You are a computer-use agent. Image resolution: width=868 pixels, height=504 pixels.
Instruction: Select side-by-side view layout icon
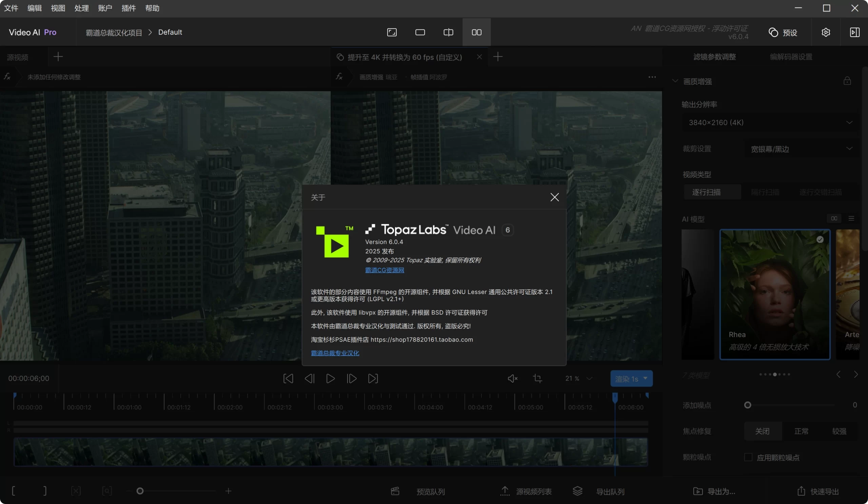coord(476,32)
